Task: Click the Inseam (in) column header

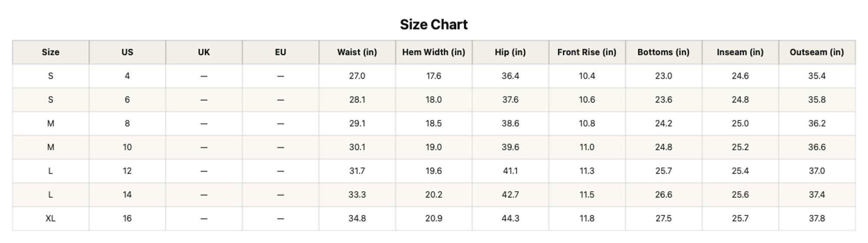Action: [x=740, y=52]
